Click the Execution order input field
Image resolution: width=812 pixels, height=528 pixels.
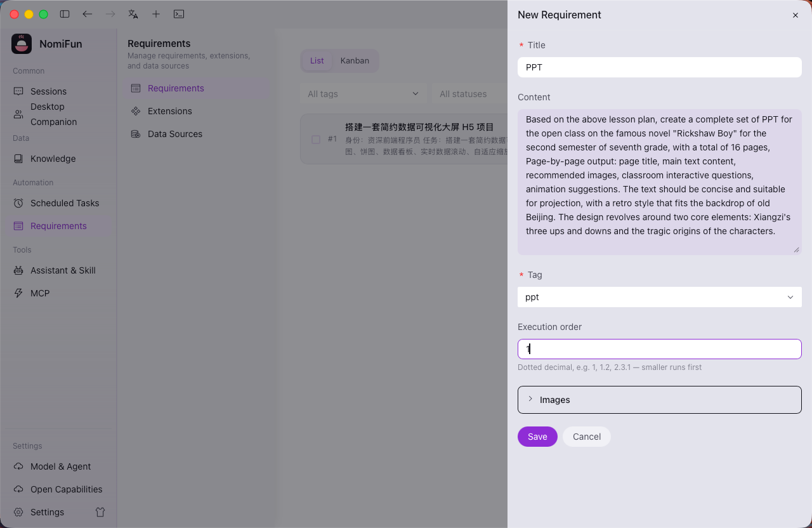point(660,349)
